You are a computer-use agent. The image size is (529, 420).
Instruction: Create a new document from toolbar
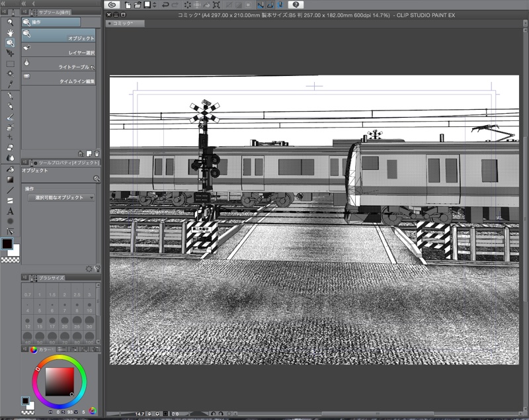coord(128,5)
